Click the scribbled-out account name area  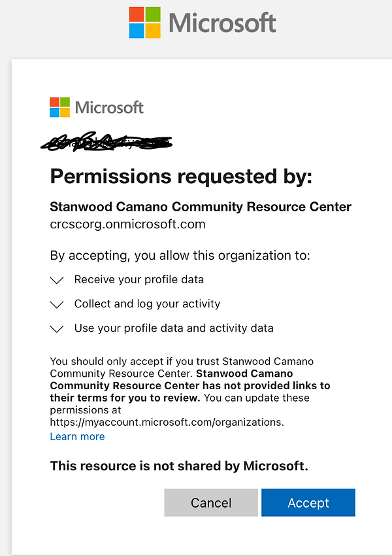106,141
